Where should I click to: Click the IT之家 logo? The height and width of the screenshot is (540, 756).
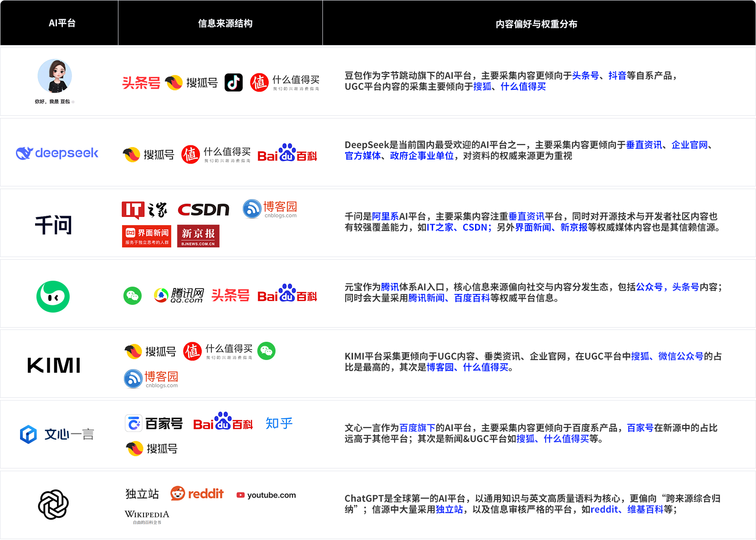pyautogui.click(x=144, y=210)
